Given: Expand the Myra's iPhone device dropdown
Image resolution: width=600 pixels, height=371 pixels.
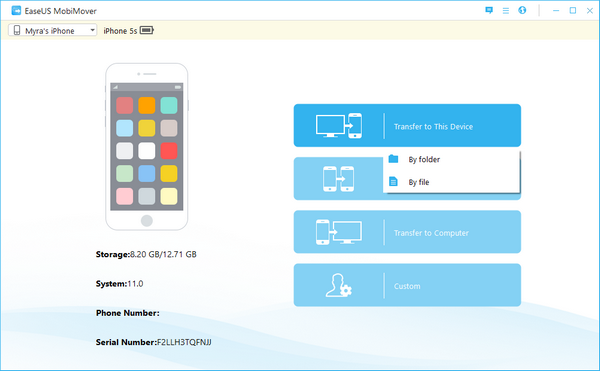Looking at the screenshot, I should (x=52, y=30).
